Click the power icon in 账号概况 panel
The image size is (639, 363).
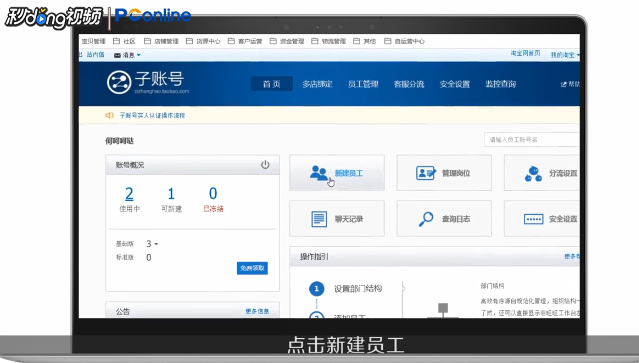[265, 165]
